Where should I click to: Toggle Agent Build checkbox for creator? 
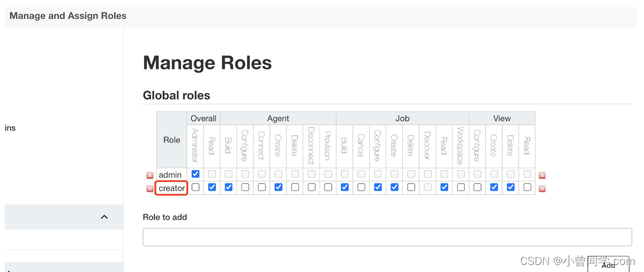tap(229, 187)
